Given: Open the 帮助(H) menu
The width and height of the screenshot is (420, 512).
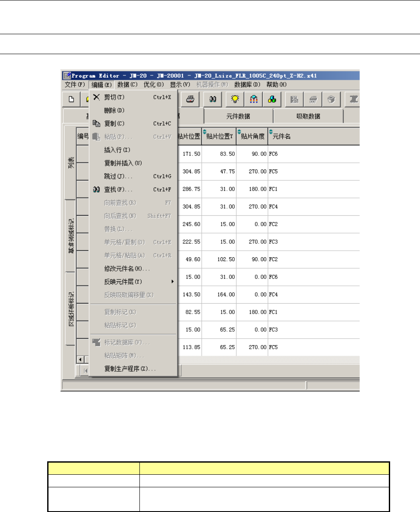Looking at the screenshot, I should coord(276,84).
